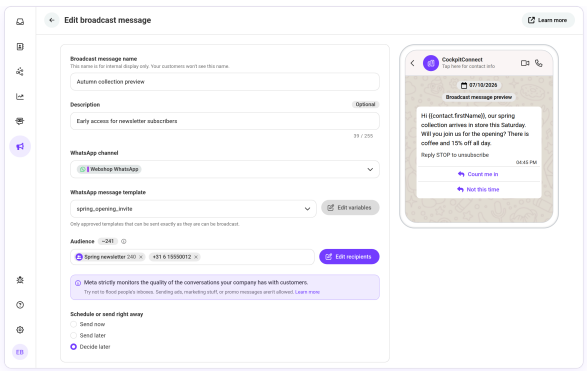This screenshot has height=371, width=587.
Task: Remove the Spring newsletter audience chip
Action: click(141, 257)
